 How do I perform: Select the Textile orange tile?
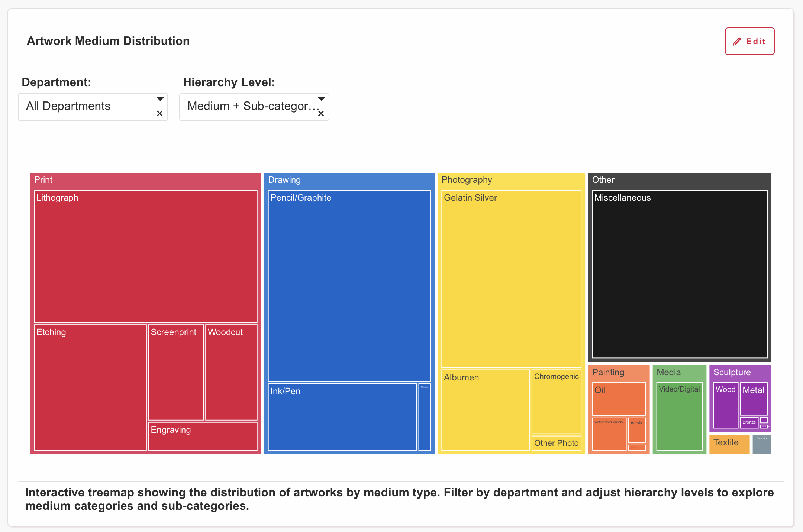pyautogui.click(x=729, y=444)
